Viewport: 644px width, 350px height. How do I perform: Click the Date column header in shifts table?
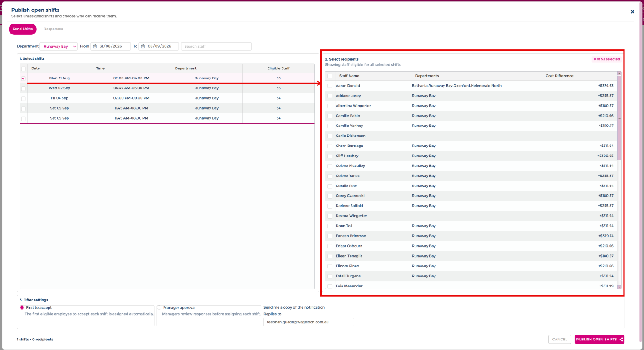59,68
